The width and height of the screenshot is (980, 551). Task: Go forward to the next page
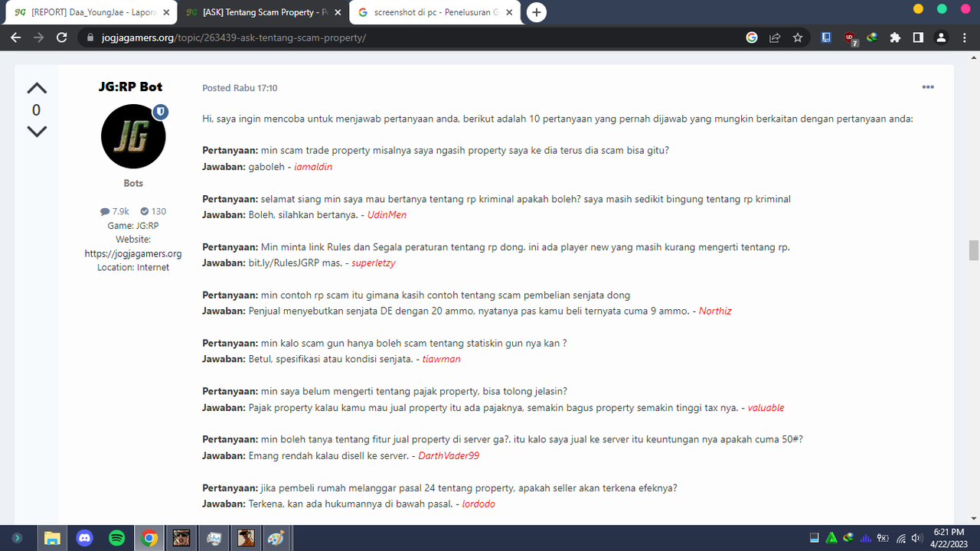coord(38,37)
